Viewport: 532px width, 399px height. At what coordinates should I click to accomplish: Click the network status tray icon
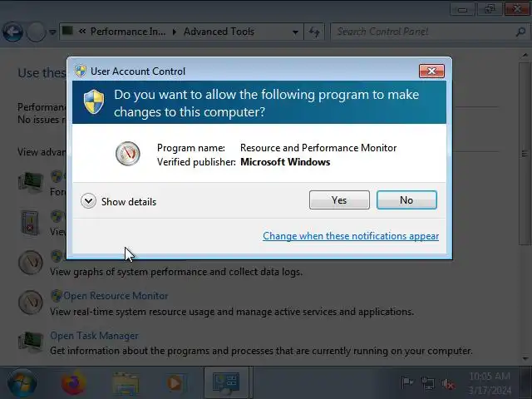pyautogui.click(x=427, y=383)
